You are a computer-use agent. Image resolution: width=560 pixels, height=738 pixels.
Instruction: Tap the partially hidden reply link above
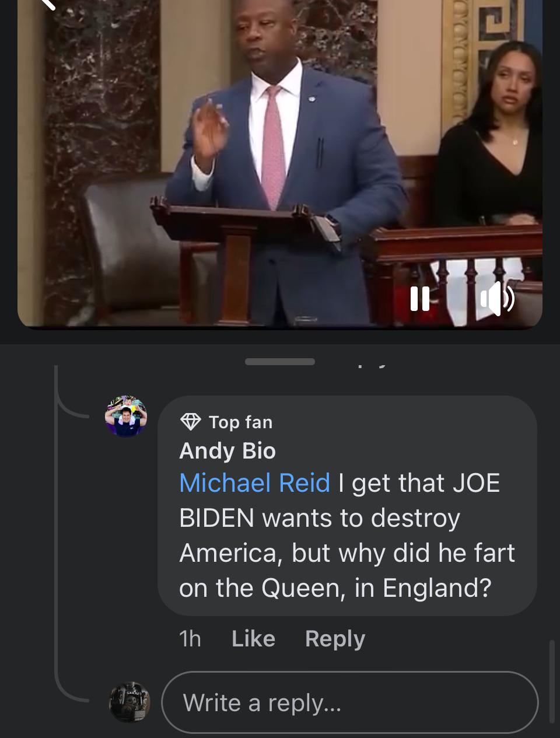[372, 366]
